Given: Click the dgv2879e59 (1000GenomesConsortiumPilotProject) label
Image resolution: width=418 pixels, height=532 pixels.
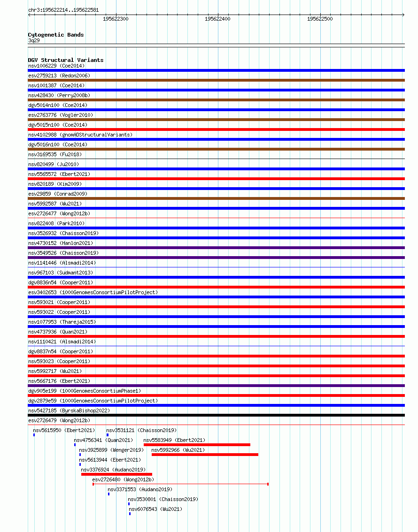Looking at the screenshot, I should [93, 400].
